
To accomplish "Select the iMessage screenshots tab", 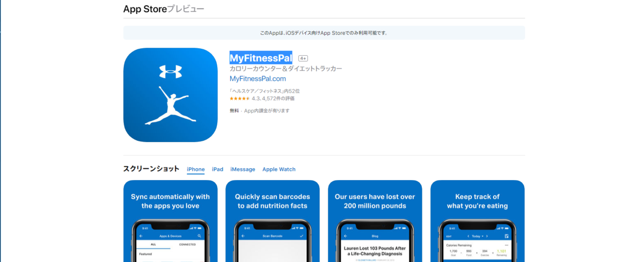I will pos(243,169).
